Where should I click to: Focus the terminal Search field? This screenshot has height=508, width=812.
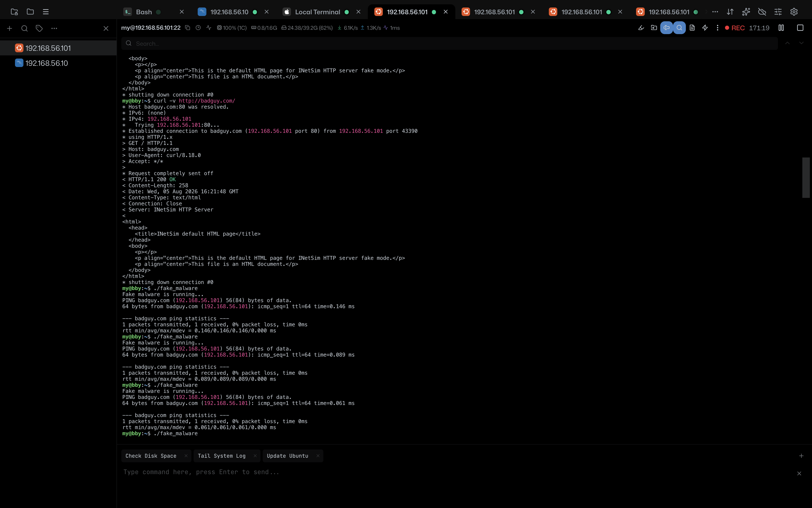449,43
